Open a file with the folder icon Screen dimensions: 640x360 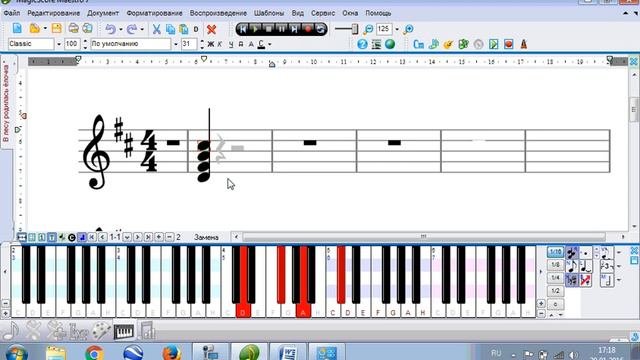(35, 29)
